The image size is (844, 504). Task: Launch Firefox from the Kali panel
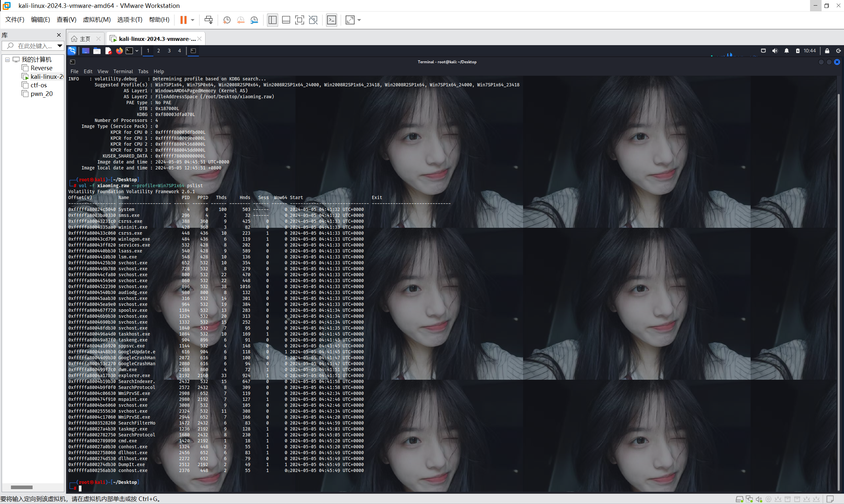(x=119, y=51)
